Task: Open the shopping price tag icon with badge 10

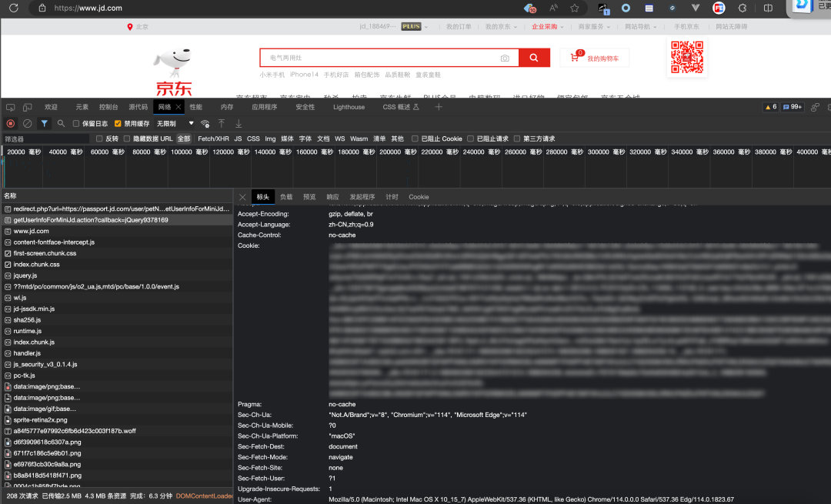Action: pyautogui.click(x=529, y=8)
